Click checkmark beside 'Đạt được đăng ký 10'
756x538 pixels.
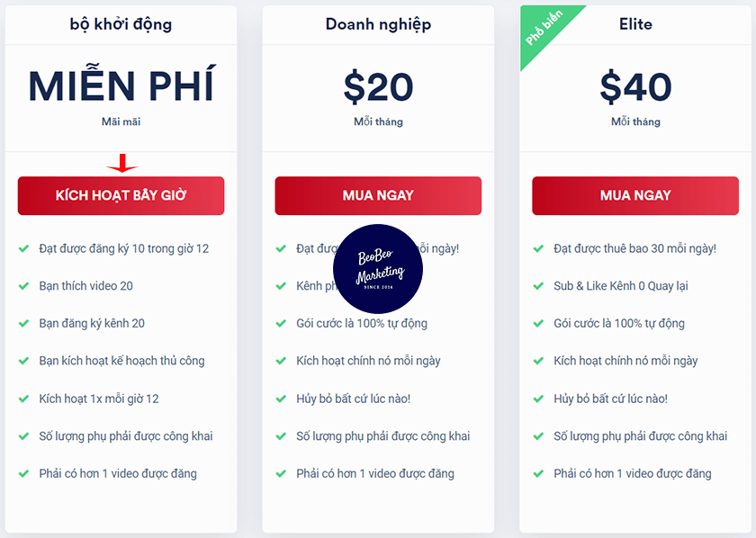click(x=24, y=248)
